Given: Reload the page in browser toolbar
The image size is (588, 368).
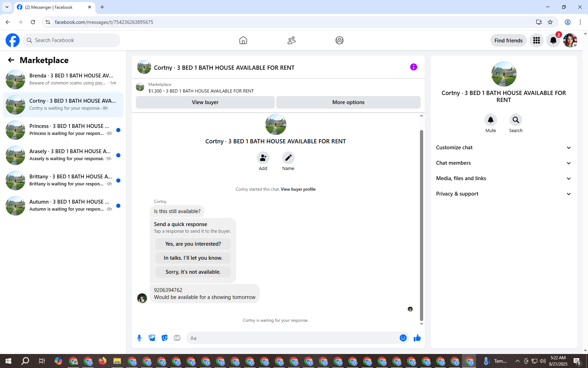Looking at the screenshot, I should [33, 22].
